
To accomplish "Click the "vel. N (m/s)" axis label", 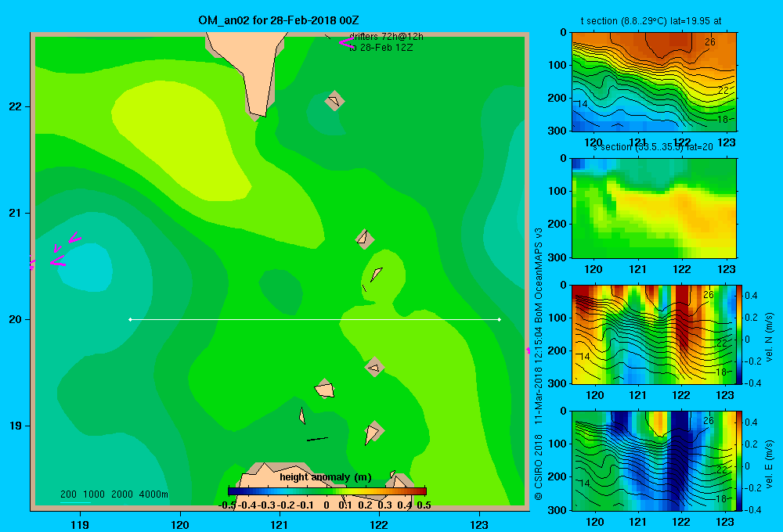I will coord(769,337).
